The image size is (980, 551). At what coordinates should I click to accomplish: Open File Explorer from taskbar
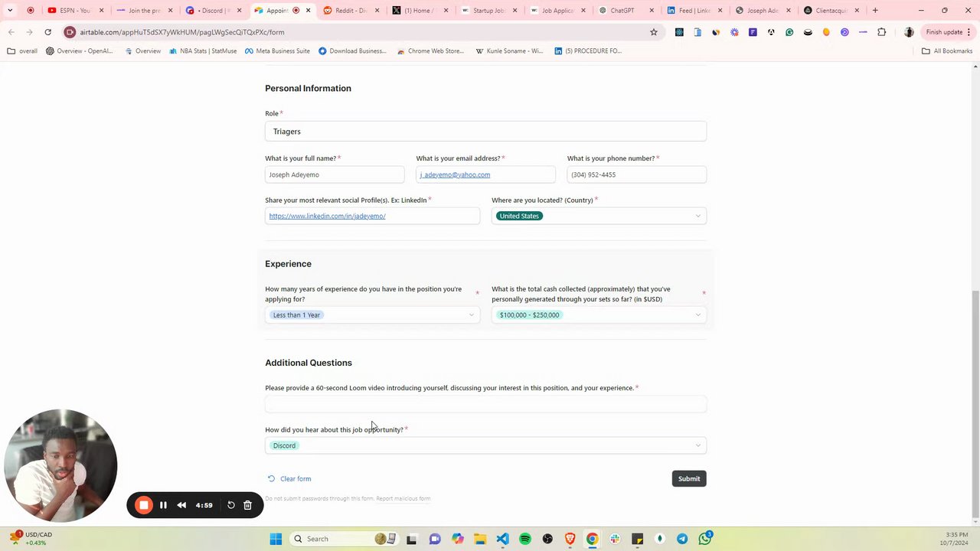click(480, 539)
